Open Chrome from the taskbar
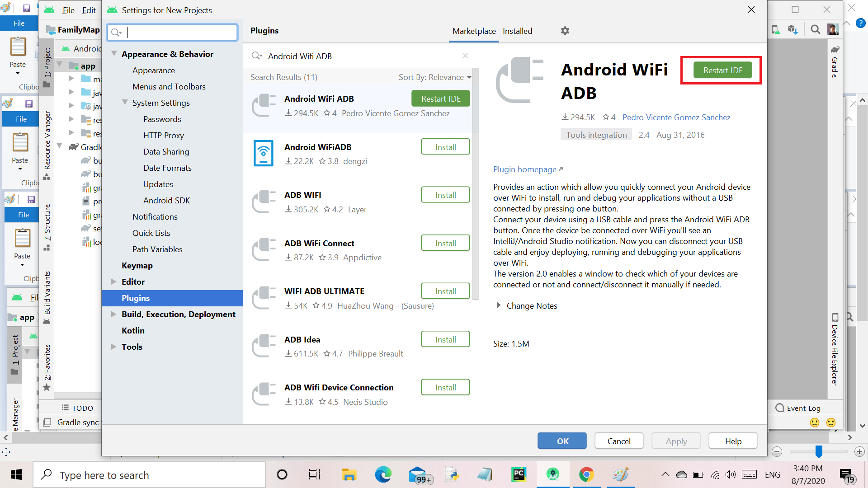Viewport: 868px width, 488px height. pos(586,475)
